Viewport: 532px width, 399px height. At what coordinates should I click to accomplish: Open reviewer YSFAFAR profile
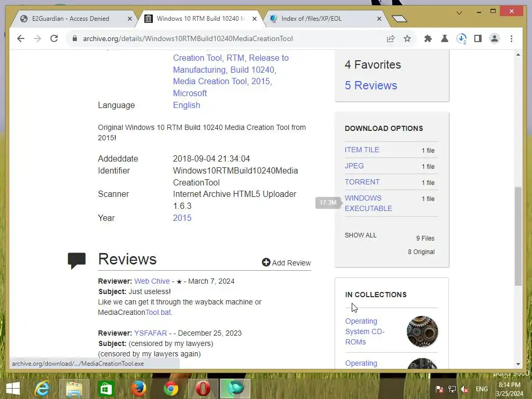[151, 333]
